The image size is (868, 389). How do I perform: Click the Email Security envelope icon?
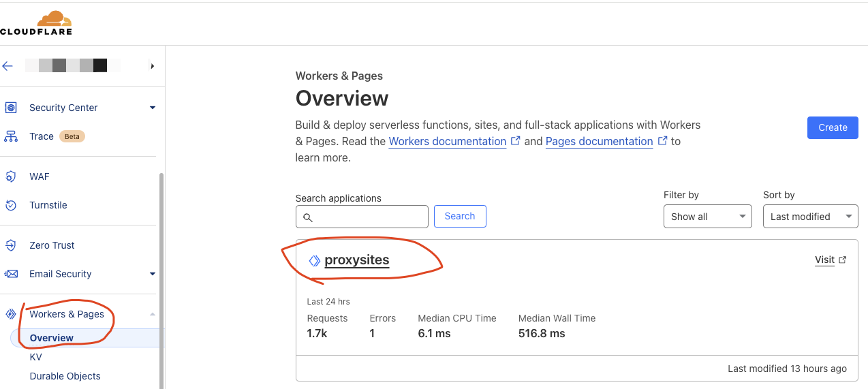pos(11,274)
